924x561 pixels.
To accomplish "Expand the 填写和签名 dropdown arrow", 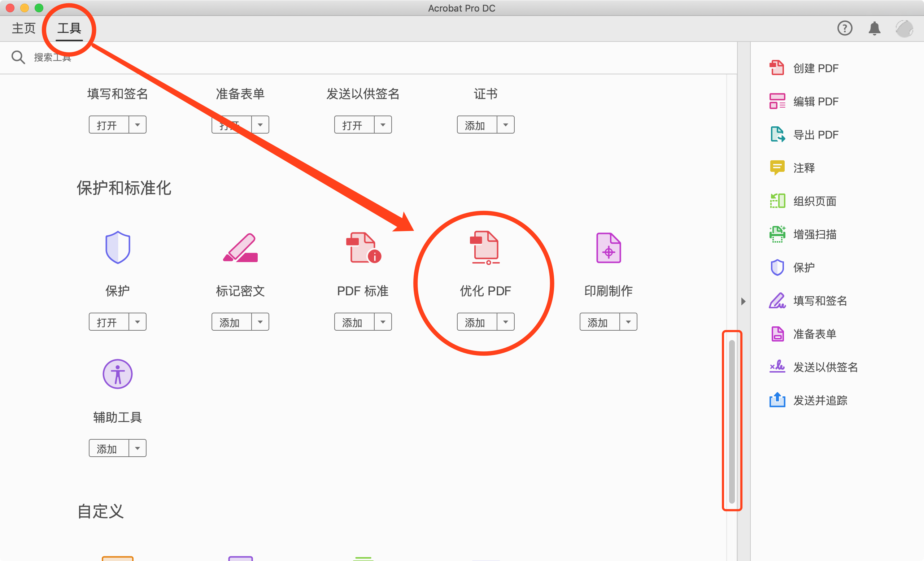I will coord(138,125).
